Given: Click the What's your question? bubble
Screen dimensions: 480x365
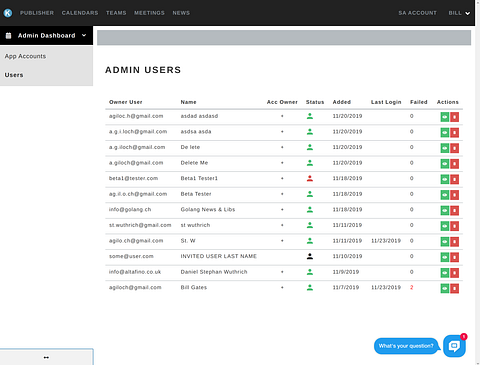Looking at the screenshot, I should point(406,346).
